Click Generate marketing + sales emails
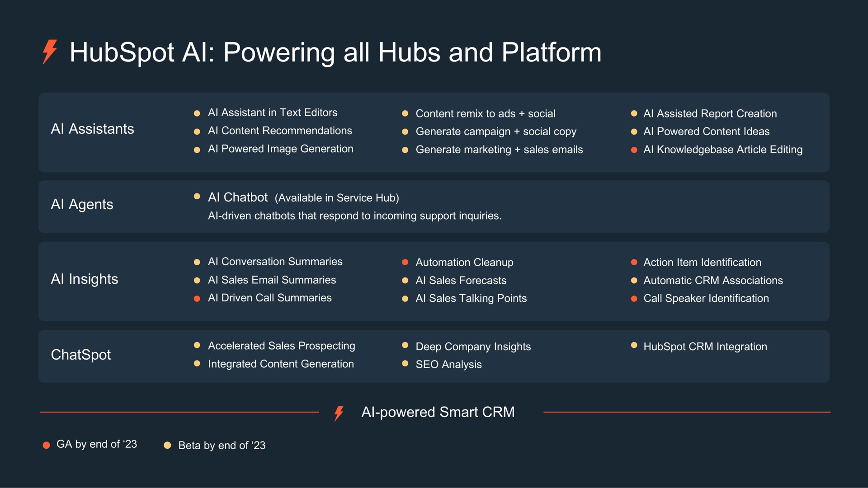 (499, 150)
